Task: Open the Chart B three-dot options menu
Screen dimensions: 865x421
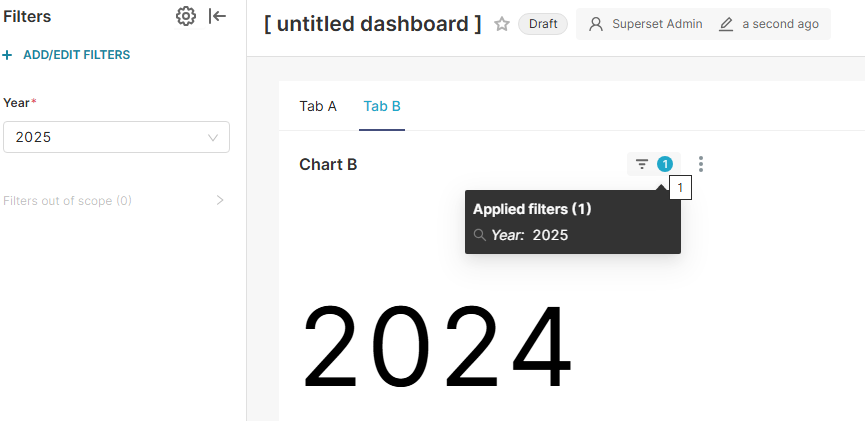Action: tap(701, 164)
